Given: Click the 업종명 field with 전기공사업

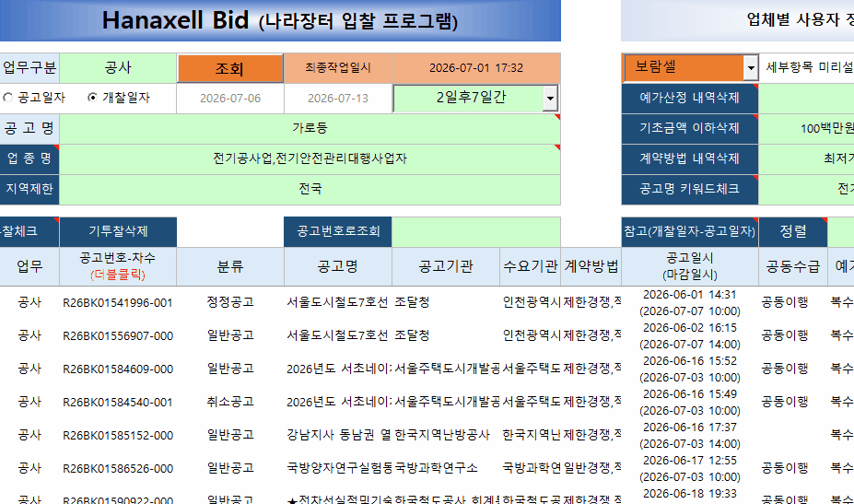Looking at the screenshot, I should click(x=310, y=159).
